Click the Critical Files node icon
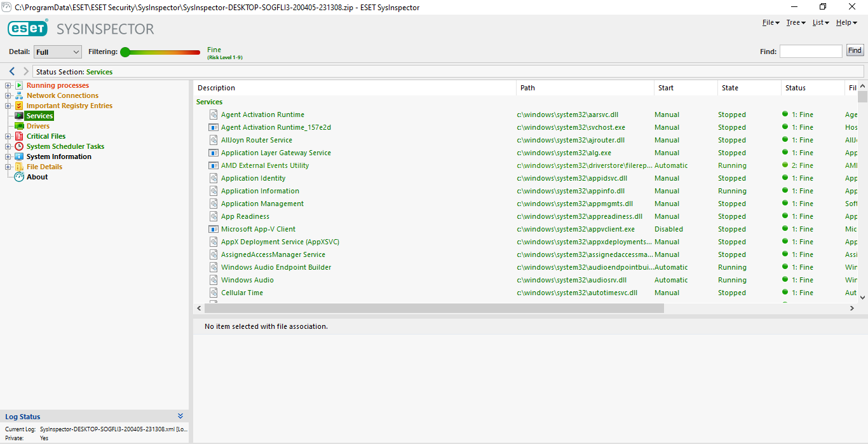This screenshot has width=868, height=444. (x=19, y=136)
